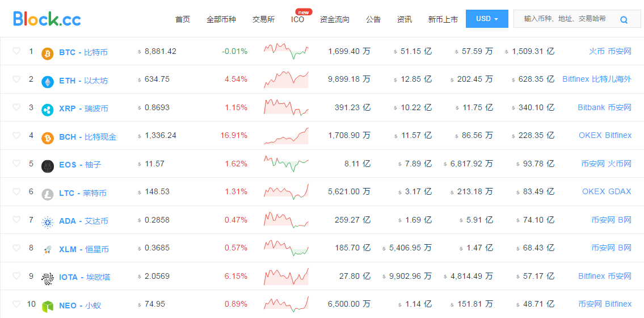Open the 资金流向 menu item
The image size is (644, 318).
coord(335,19)
